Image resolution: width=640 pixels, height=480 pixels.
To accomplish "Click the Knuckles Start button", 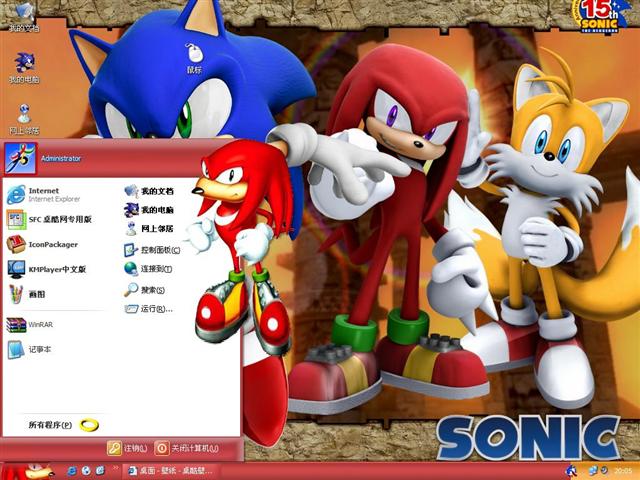I will (x=29, y=471).
